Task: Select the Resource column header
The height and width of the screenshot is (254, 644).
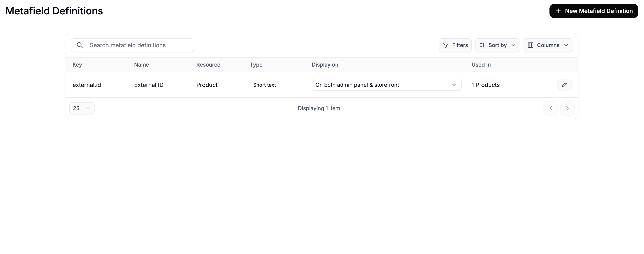Action: [208, 65]
